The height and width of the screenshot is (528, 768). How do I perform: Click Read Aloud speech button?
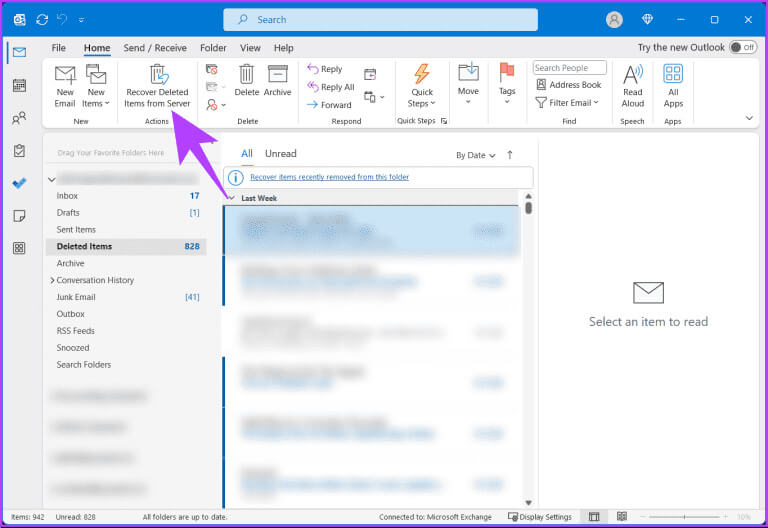tap(632, 87)
